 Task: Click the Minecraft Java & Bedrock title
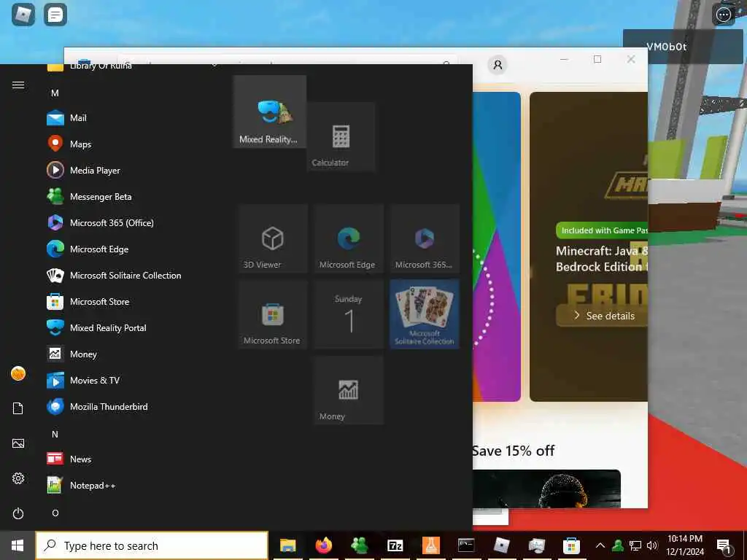pos(602,259)
